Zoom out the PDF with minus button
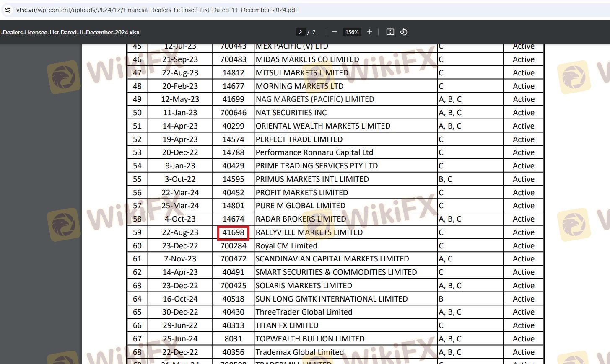Image resolution: width=610 pixels, height=364 pixels. (334, 32)
